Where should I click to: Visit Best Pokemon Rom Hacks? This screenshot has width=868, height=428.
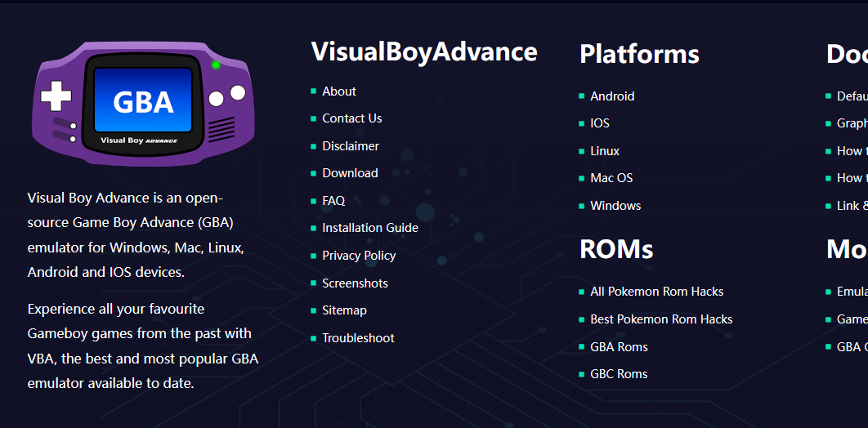click(x=661, y=319)
